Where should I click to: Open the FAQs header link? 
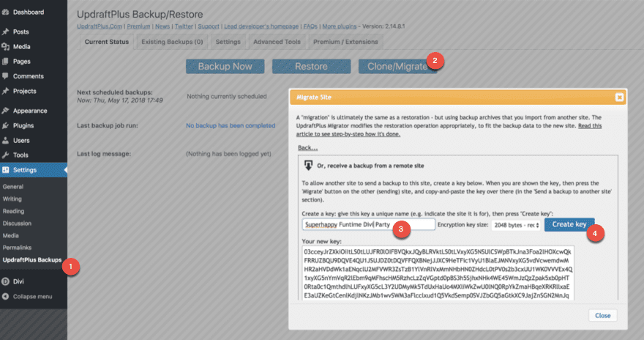click(310, 26)
